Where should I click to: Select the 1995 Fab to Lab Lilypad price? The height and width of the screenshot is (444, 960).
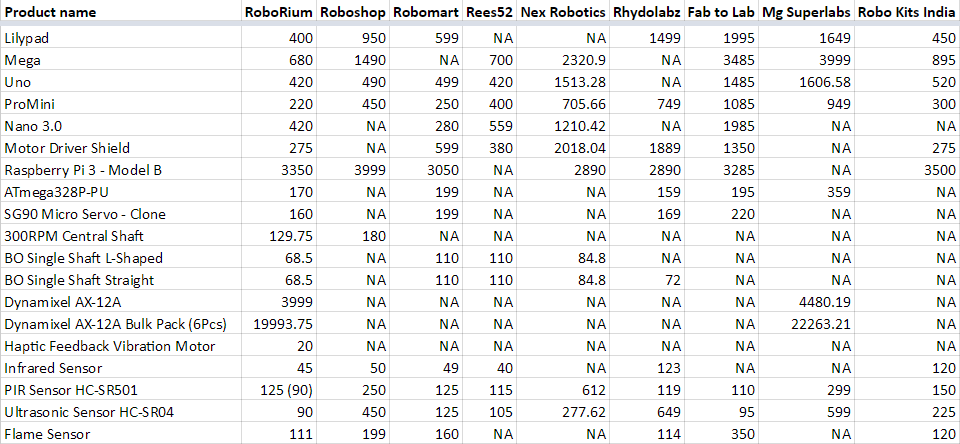coord(722,38)
